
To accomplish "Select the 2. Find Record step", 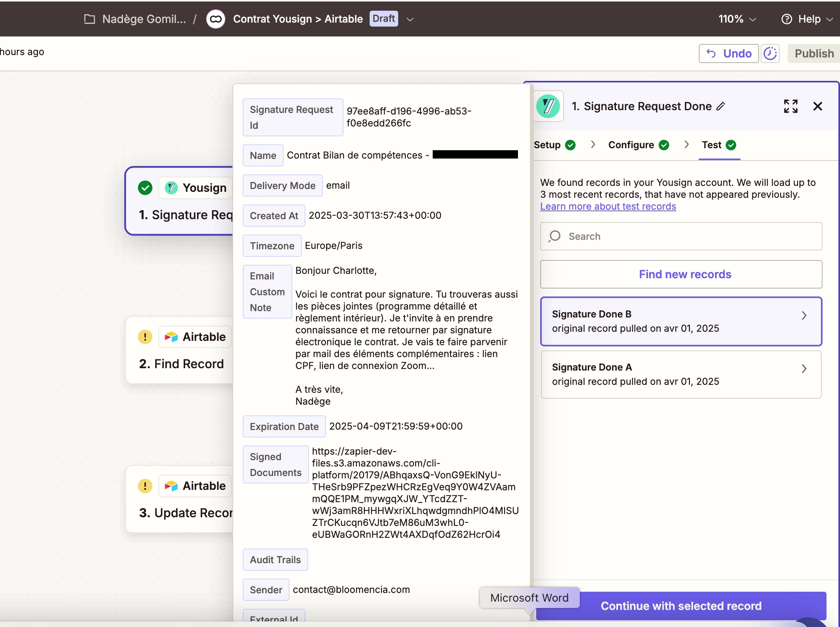I will (180, 350).
